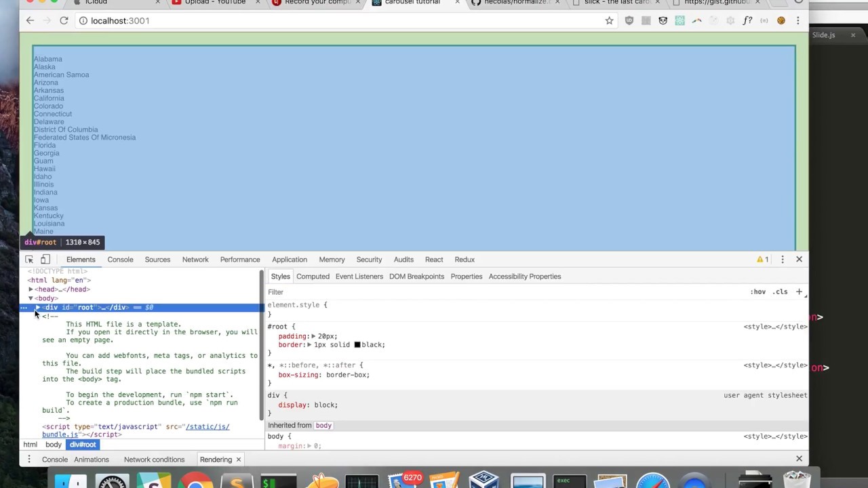Click the black border color swatch
The image size is (868, 488).
(x=357, y=345)
